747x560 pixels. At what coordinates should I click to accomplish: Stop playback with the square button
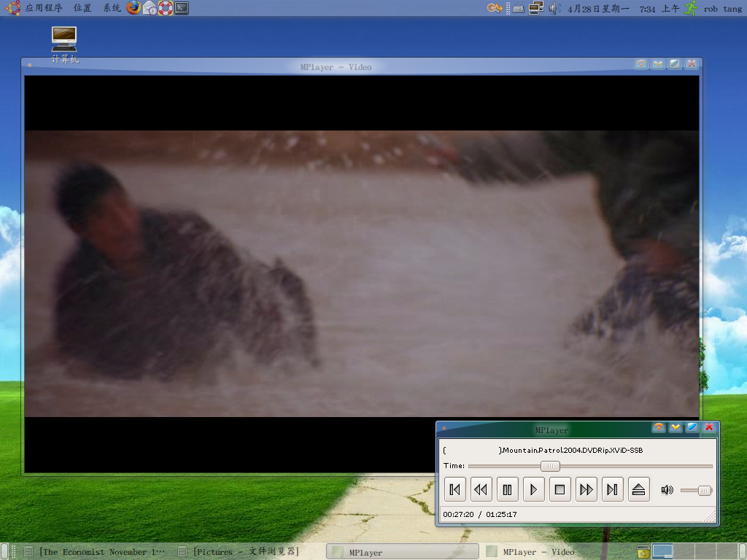coord(560,489)
